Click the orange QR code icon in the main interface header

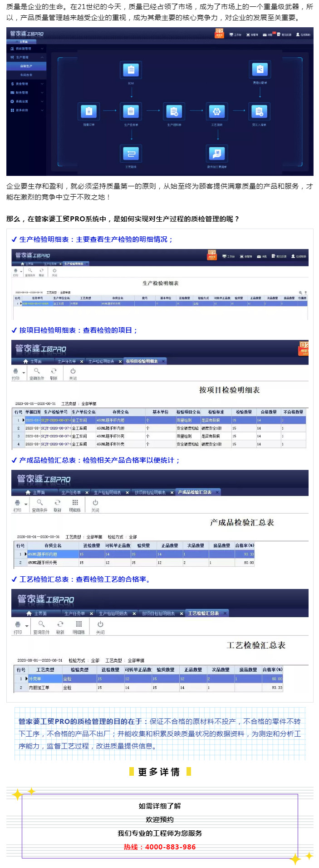tap(219, 34)
